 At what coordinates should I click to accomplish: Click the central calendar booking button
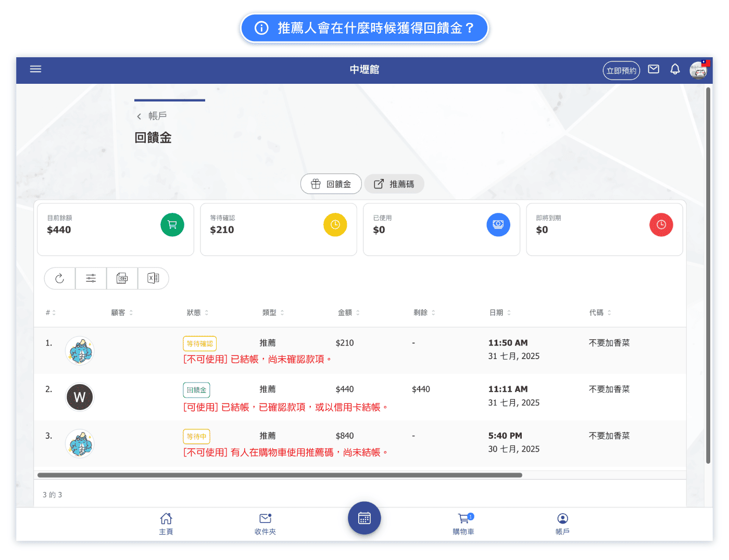point(364,518)
